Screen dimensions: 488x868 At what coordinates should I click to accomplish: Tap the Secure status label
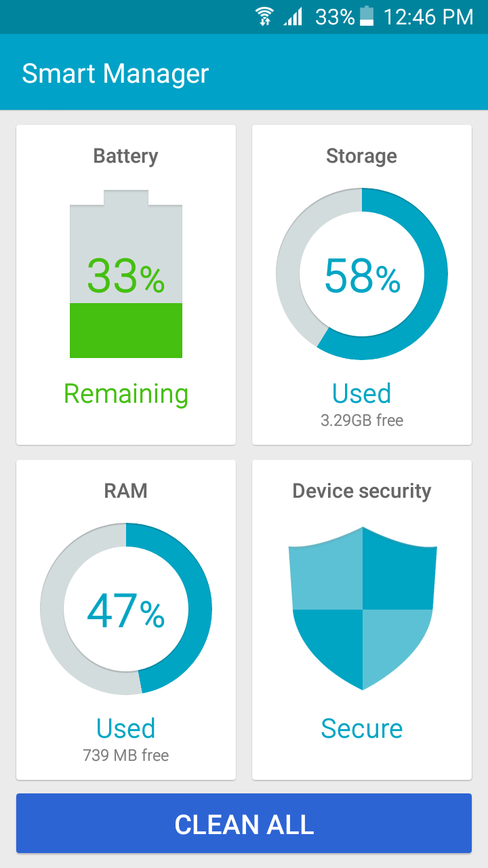[362, 728]
